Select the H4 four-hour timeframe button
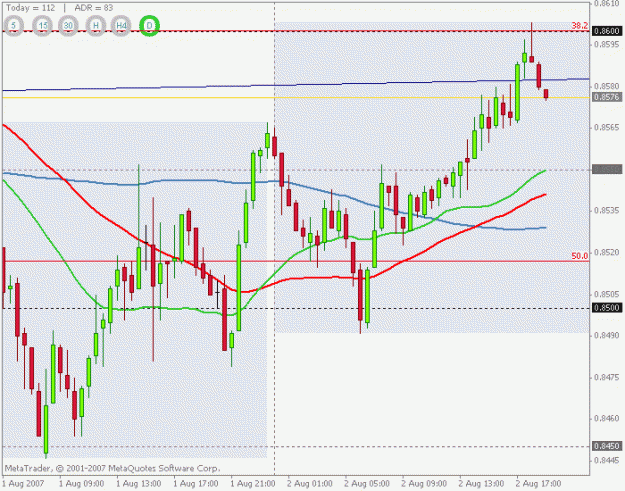Viewport: 625px width, 491px height. [x=121, y=26]
